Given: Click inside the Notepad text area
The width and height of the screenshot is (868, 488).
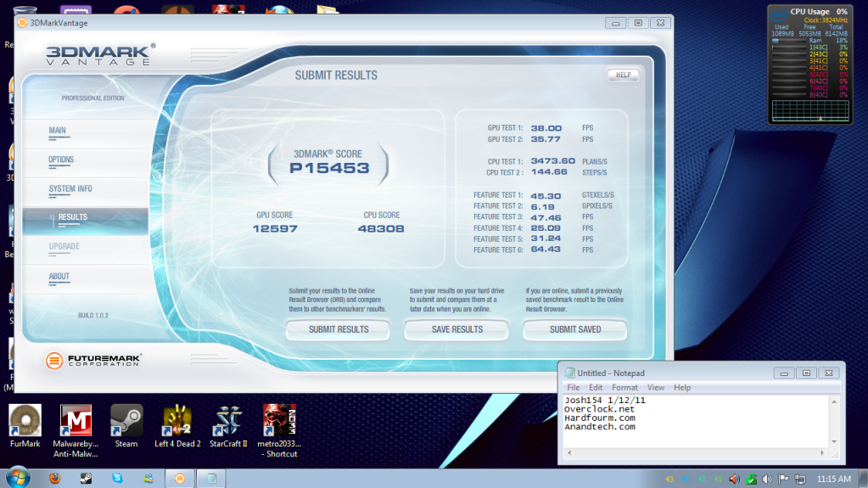Looking at the screenshot, I should pyautogui.click(x=695, y=421).
